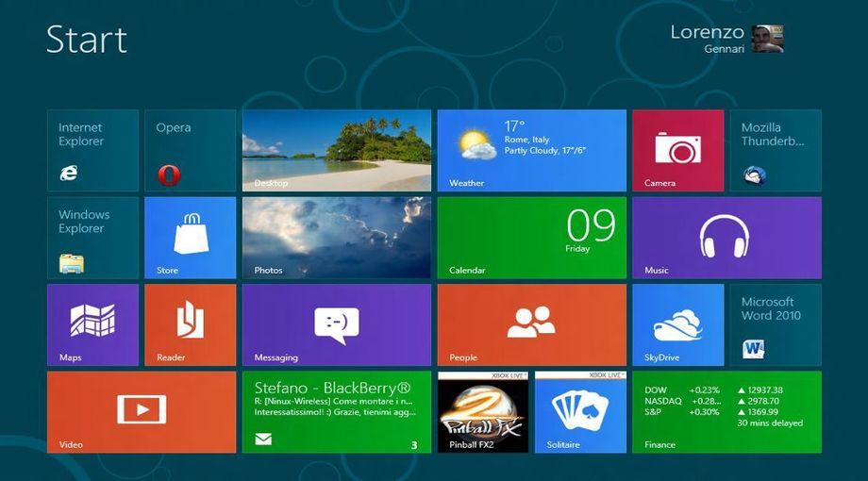Click the Word icon in the Microsoft Word tile
The width and height of the screenshot is (868, 481).
754,349
